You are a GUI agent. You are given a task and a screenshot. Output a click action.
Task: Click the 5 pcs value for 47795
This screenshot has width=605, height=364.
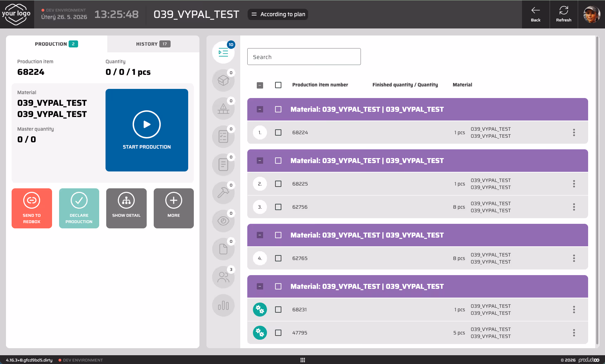(459, 333)
